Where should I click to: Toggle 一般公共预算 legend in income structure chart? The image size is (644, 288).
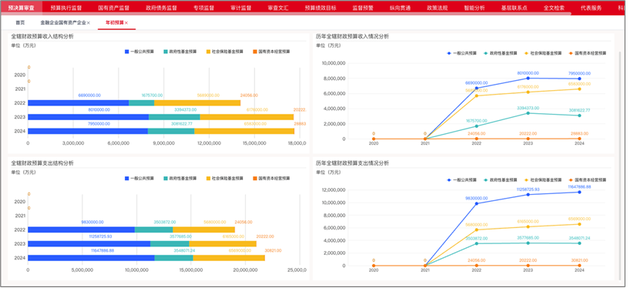pyautogui.click(x=139, y=52)
